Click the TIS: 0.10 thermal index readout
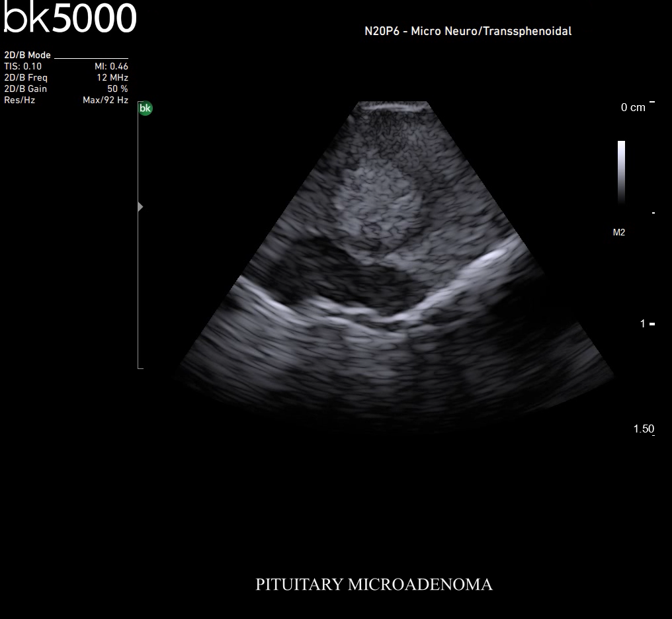 click(x=23, y=67)
